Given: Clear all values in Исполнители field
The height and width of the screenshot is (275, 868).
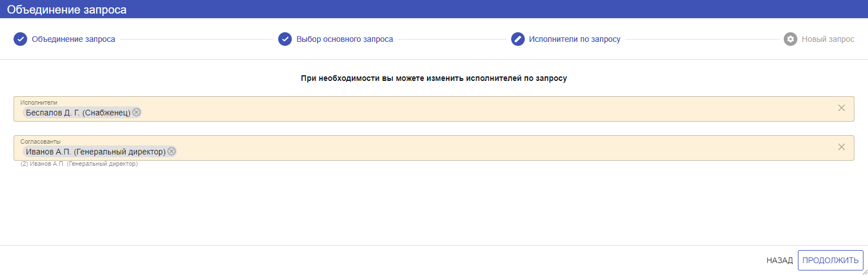Looking at the screenshot, I should point(841,108).
